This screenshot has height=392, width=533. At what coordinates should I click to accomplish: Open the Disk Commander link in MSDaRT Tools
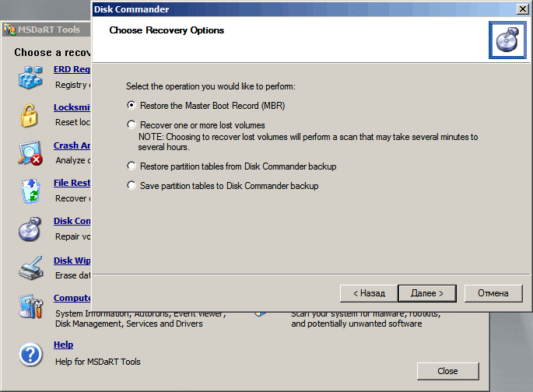(72, 221)
